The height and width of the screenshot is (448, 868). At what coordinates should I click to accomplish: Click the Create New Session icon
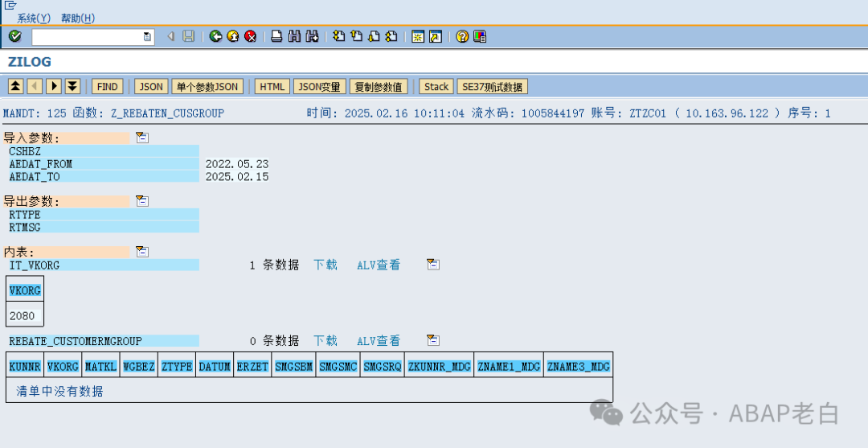[x=418, y=36]
